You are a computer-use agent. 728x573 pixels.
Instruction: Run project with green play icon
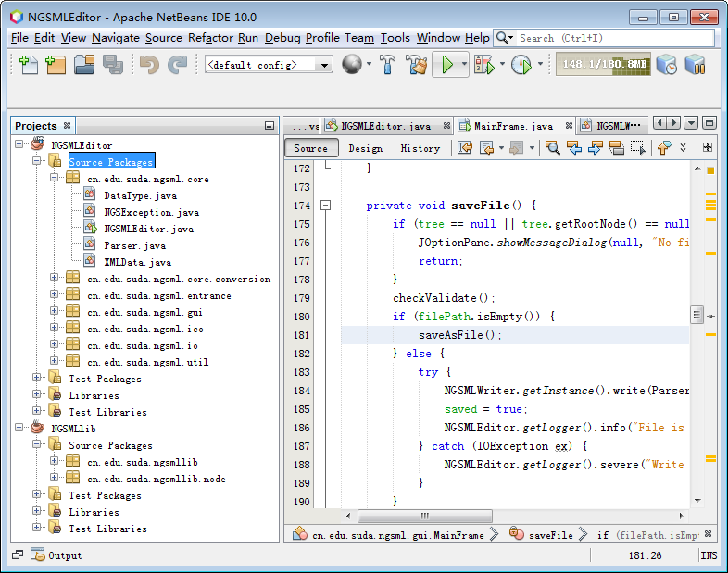(446, 65)
